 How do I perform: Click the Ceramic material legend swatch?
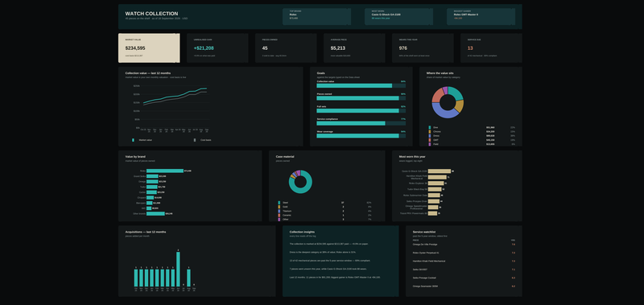(279, 215)
